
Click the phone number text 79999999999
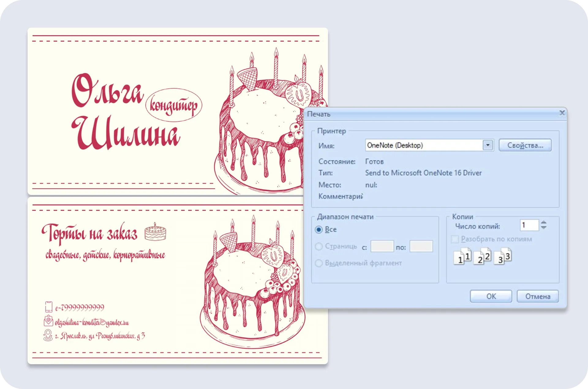pos(80,307)
